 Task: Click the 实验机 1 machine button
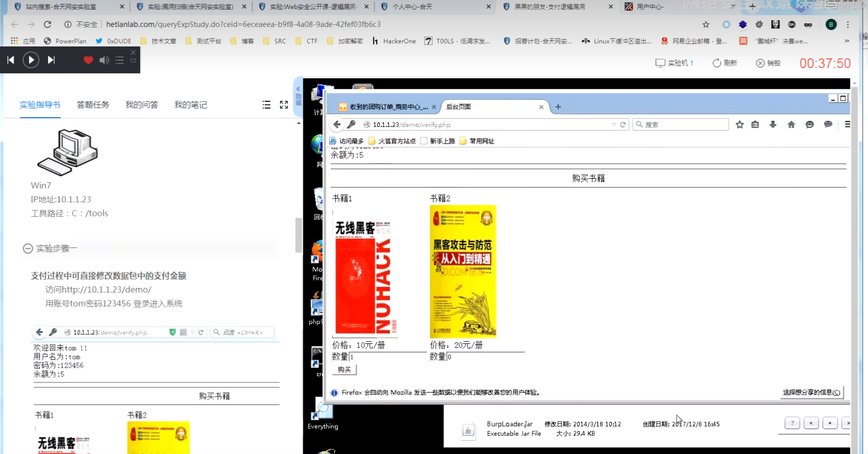[674, 63]
